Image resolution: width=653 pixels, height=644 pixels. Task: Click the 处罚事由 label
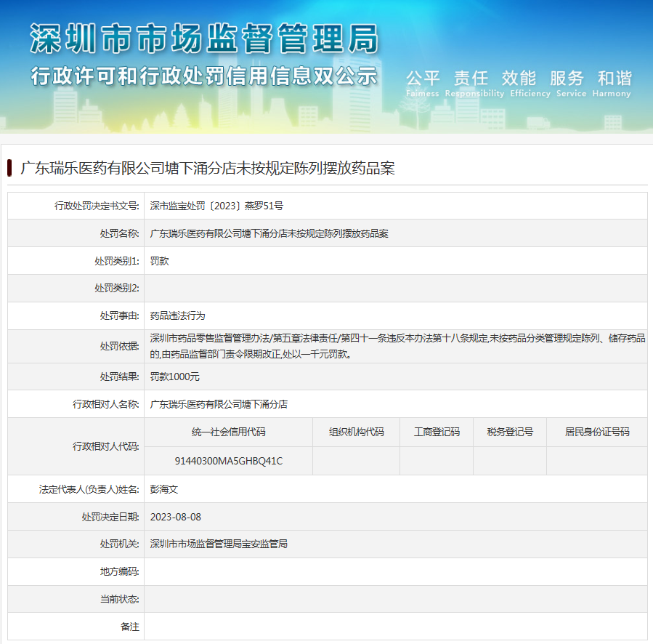pyautogui.click(x=120, y=315)
